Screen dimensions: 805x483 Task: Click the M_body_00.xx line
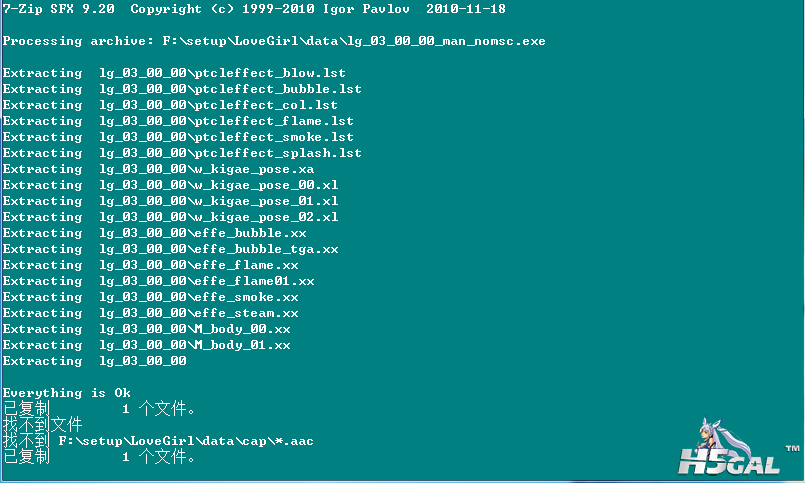(x=146, y=329)
